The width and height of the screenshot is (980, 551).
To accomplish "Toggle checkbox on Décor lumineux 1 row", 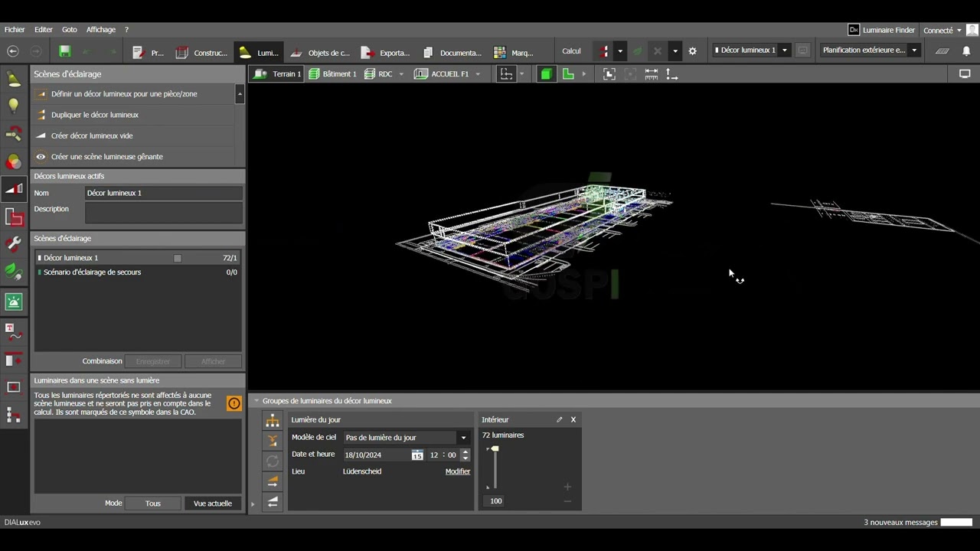I will click(178, 258).
